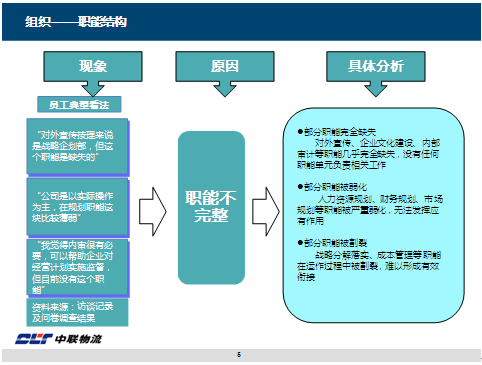482x365 pixels.
Task: Click the down arrow under 现象
Action: pos(93,89)
